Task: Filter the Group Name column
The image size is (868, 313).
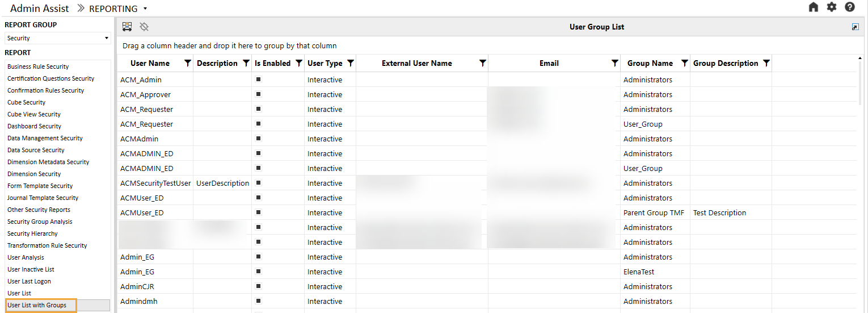Action: point(685,63)
